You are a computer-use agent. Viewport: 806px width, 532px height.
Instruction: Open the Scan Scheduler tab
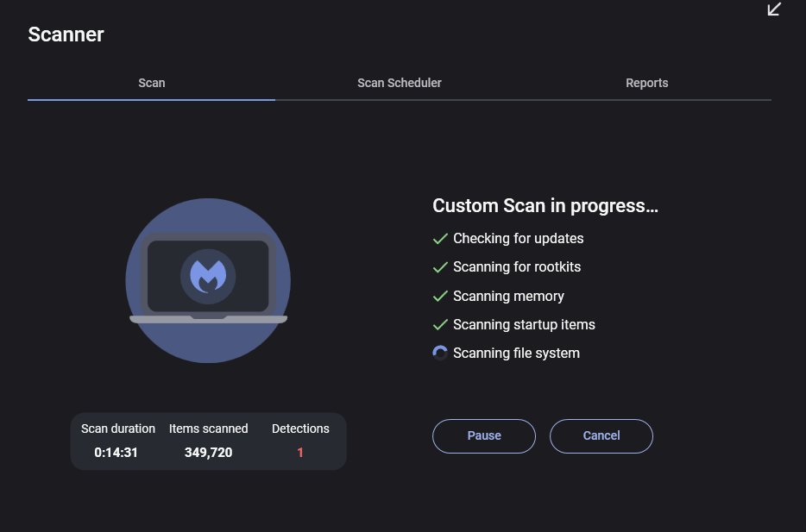(400, 83)
